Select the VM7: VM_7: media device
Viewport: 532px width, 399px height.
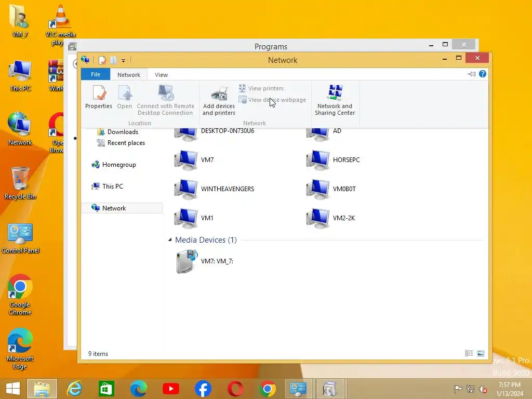(x=205, y=261)
